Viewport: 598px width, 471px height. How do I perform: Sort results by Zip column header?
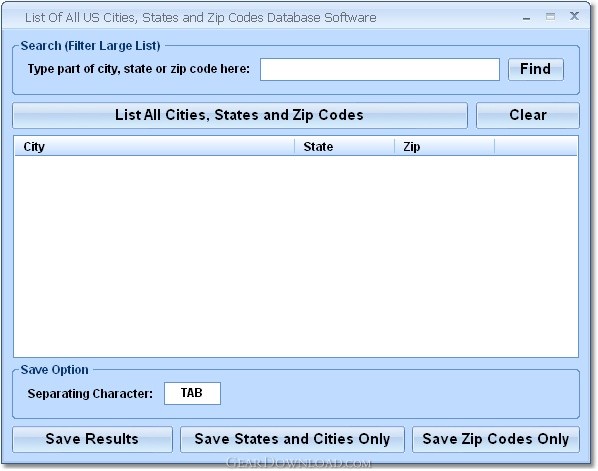pos(444,147)
